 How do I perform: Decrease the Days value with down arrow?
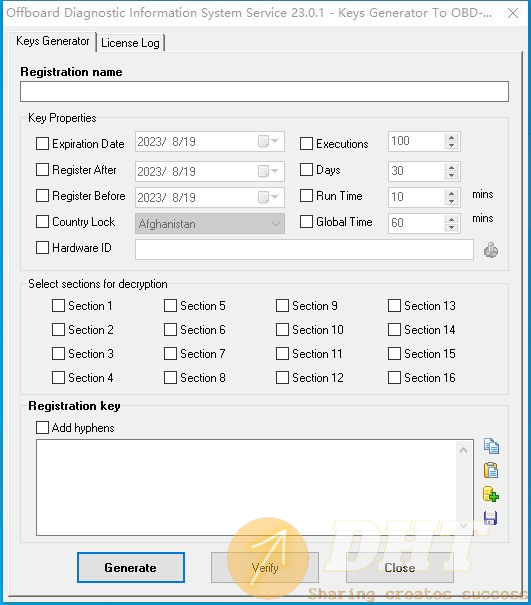coord(451,175)
